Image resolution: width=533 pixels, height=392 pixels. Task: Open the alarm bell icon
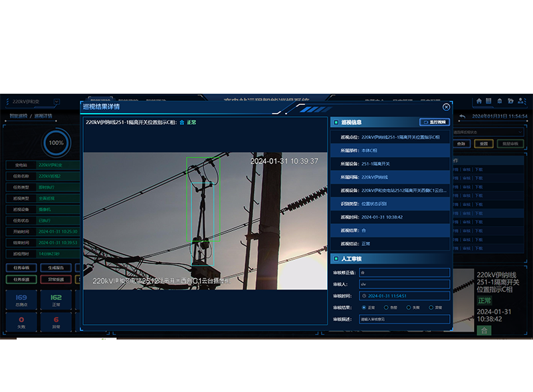click(500, 101)
